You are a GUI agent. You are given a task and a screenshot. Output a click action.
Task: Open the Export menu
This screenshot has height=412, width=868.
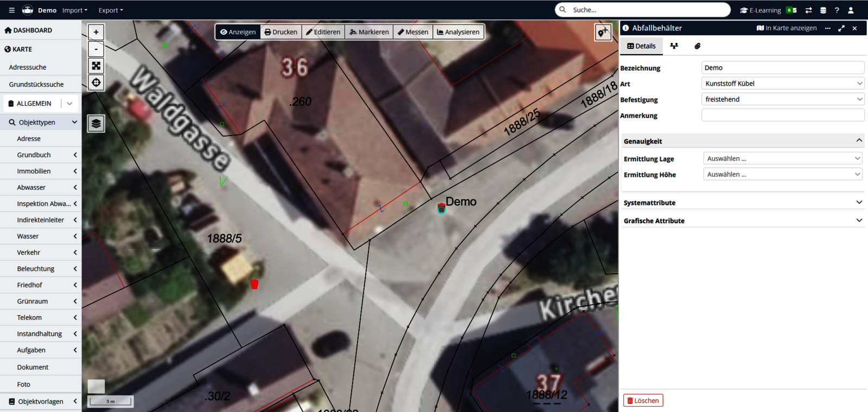click(x=111, y=10)
